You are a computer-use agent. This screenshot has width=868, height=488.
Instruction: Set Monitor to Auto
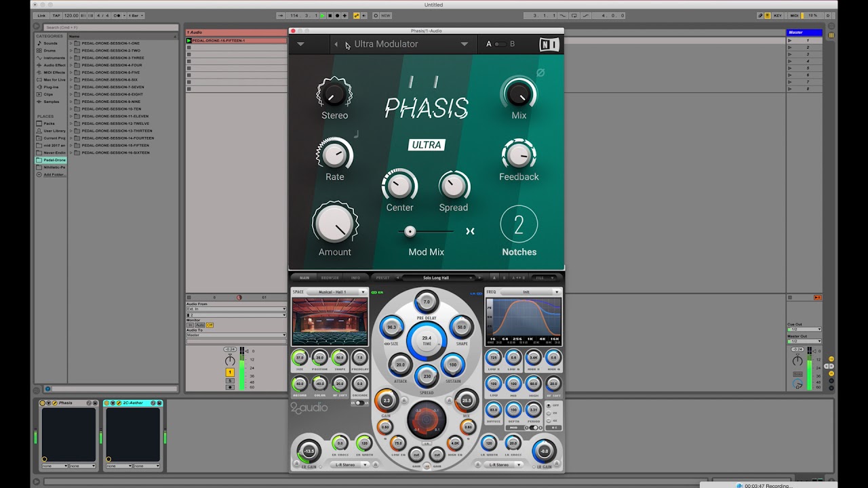(199, 325)
